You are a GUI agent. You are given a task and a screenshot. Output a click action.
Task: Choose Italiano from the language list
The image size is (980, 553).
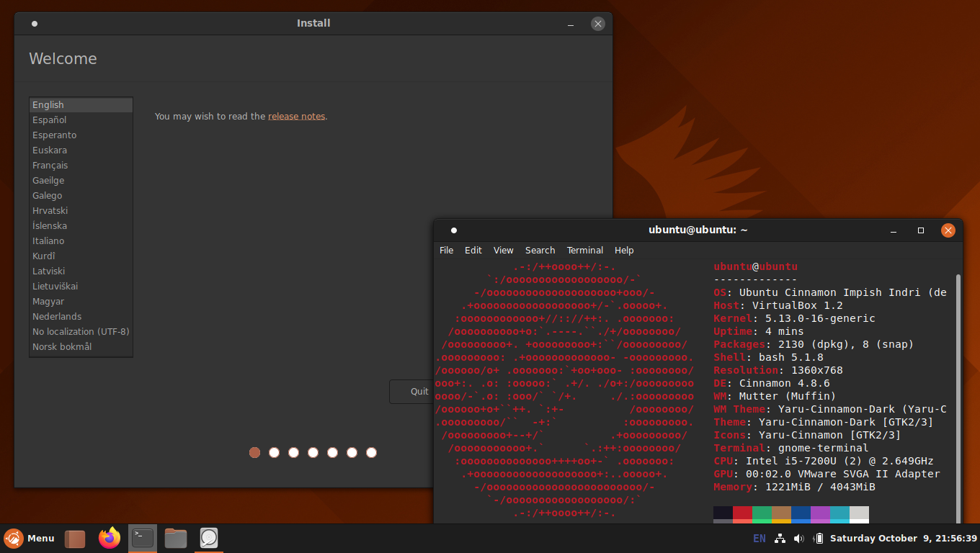(48, 241)
